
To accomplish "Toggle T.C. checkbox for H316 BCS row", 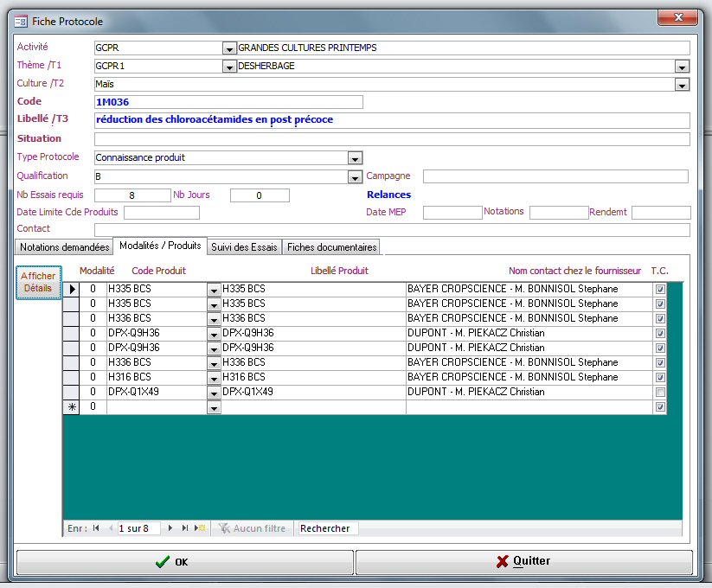I will click(660, 378).
